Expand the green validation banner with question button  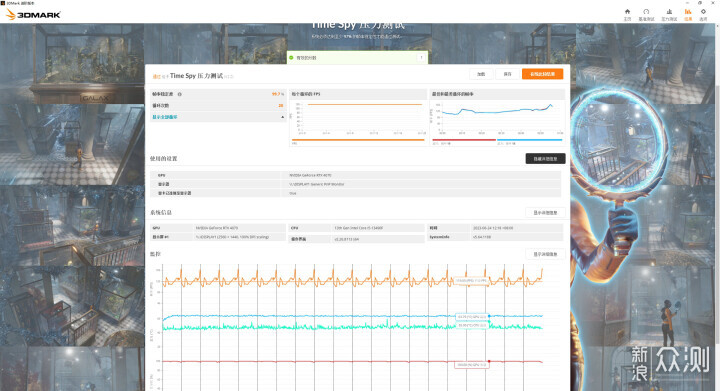tap(422, 57)
